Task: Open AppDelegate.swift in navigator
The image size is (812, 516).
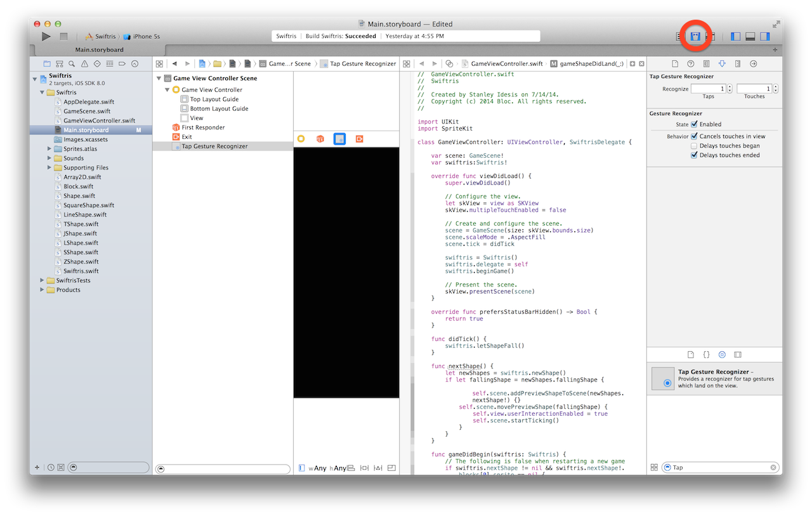Action: point(89,101)
